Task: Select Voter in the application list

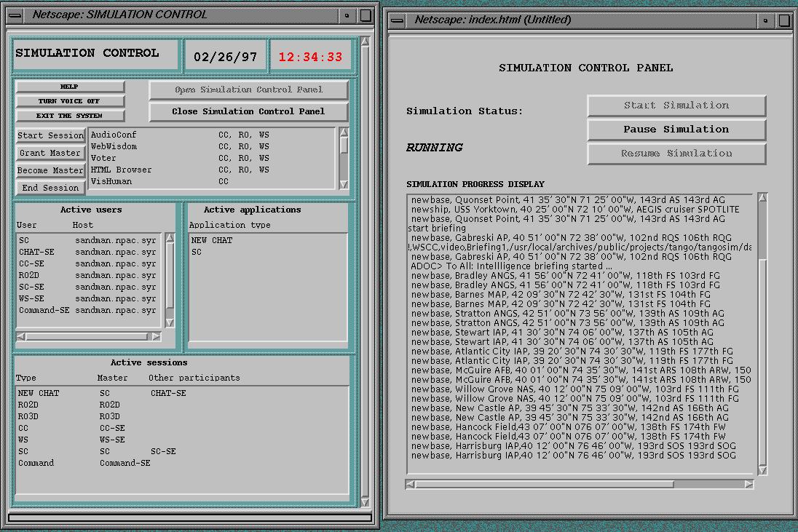Action: point(211,158)
